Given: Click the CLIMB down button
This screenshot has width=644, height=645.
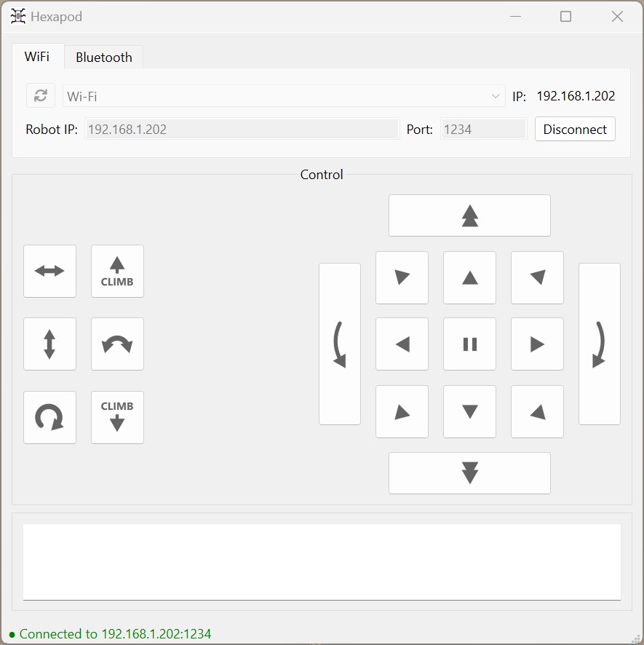Looking at the screenshot, I should 117,417.
